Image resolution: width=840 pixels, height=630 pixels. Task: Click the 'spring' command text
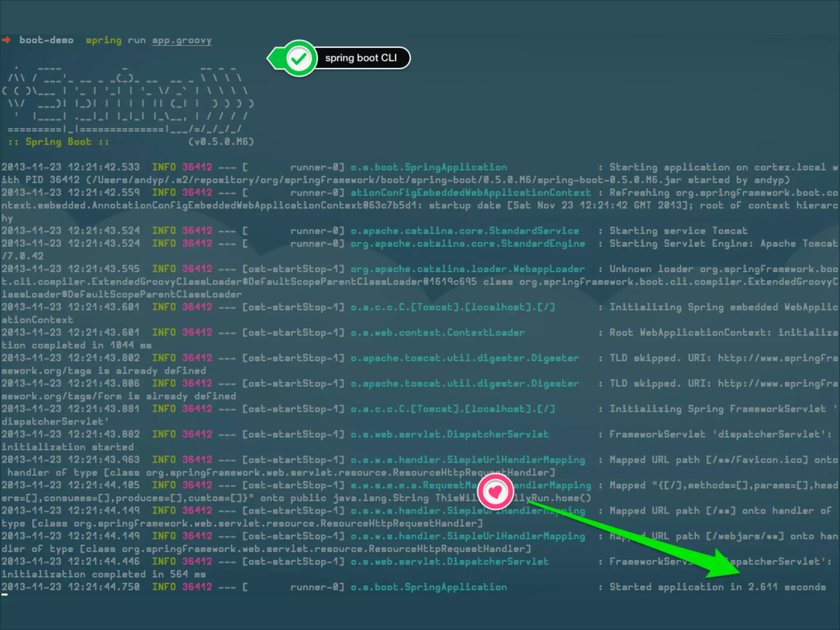(103, 40)
